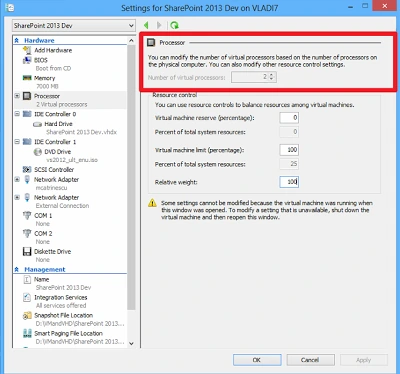Click the Add Hardware icon
Image resolution: width=400 pixels, height=374 pixels.
(27, 50)
